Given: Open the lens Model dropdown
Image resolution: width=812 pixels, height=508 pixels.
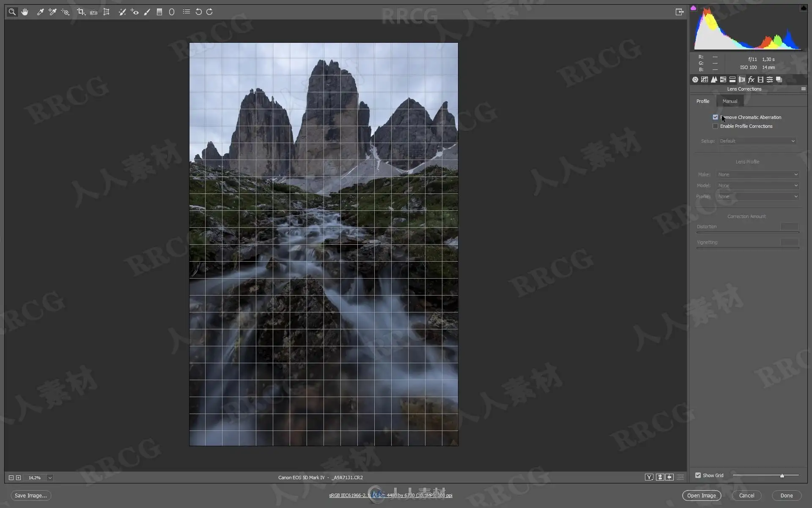Looking at the screenshot, I should (758, 185).
